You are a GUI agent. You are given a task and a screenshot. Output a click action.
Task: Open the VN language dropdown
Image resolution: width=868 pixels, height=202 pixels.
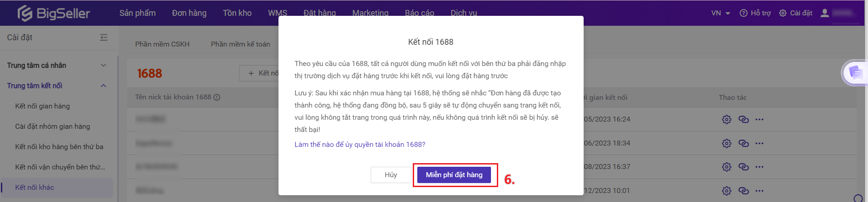click(x=720, y=13)
